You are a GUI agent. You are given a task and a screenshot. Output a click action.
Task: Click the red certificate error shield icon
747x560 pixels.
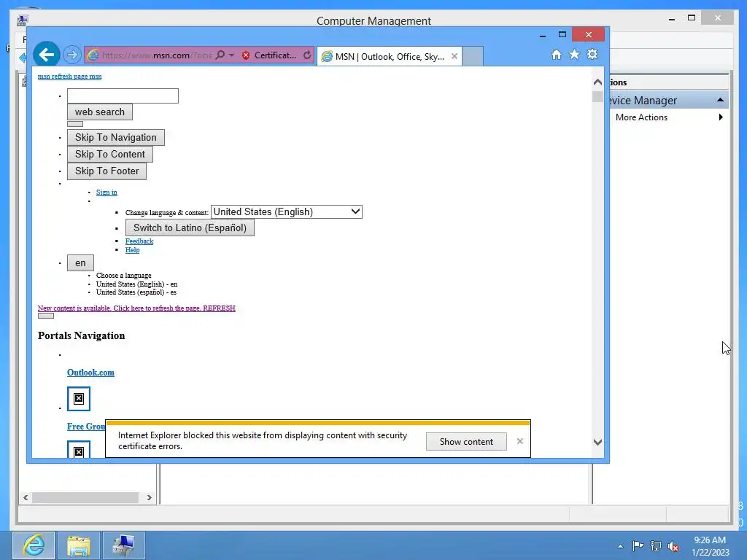tap(246, 55)
